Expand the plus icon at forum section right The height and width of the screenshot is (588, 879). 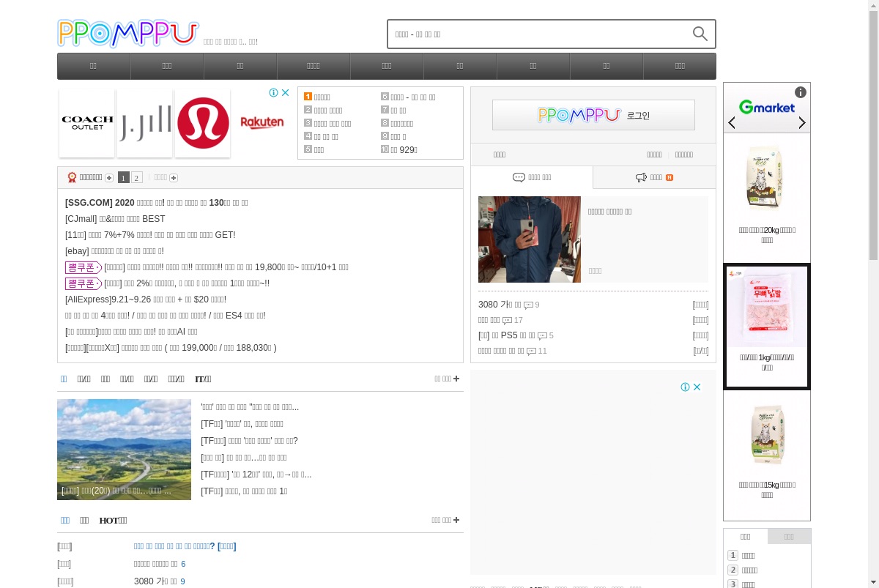click(456, 520)
